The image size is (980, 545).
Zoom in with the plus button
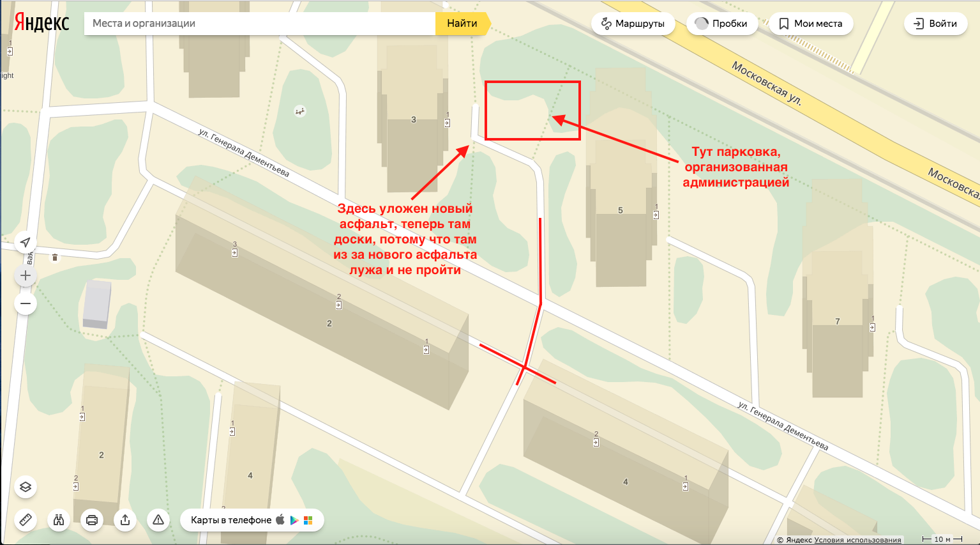(26, 276)
